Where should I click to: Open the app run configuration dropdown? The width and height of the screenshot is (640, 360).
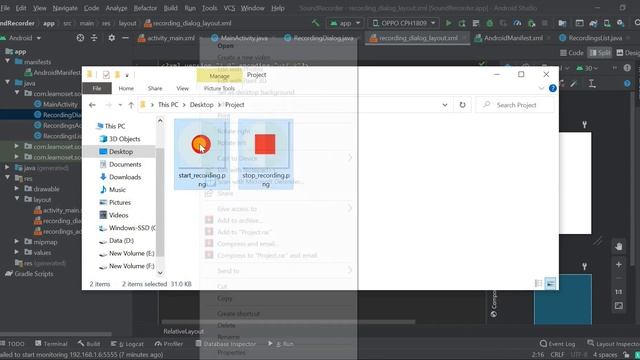coord(345,23)
